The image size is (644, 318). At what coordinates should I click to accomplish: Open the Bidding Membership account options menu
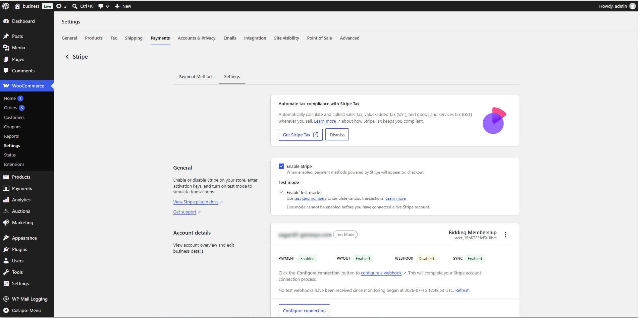[505, 235]
